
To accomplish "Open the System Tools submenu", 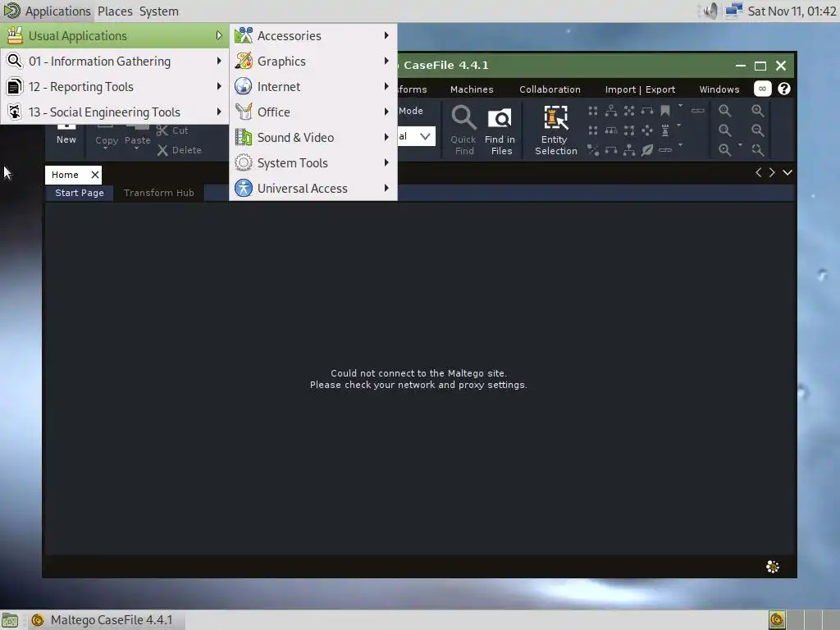I will click(313, 163).
